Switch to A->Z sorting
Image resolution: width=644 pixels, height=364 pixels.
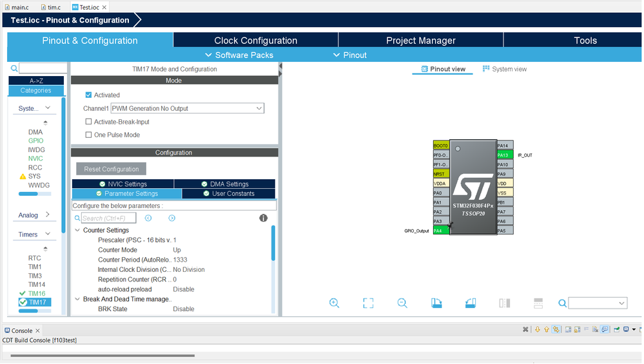tap(36, 81)
